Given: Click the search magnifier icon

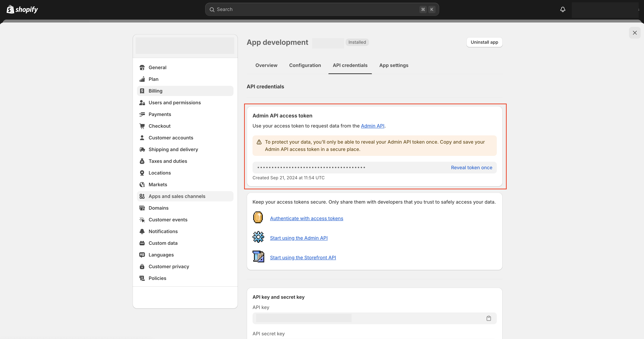Looking at the screenshot, I should [x=212, y=10].
